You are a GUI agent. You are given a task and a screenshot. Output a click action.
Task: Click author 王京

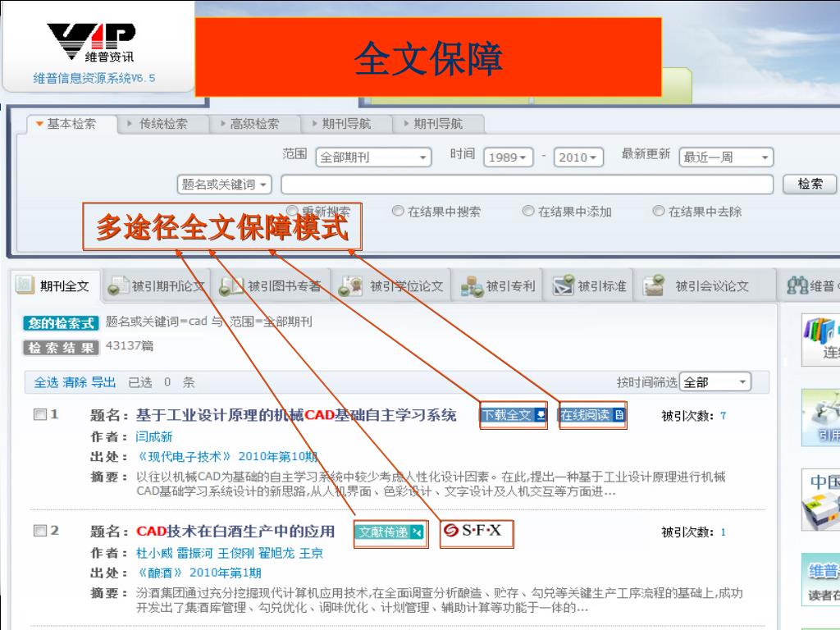coord(311,553)
